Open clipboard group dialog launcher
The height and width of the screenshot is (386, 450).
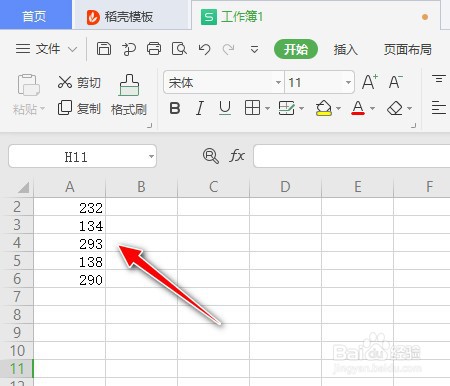pos(150,126)
